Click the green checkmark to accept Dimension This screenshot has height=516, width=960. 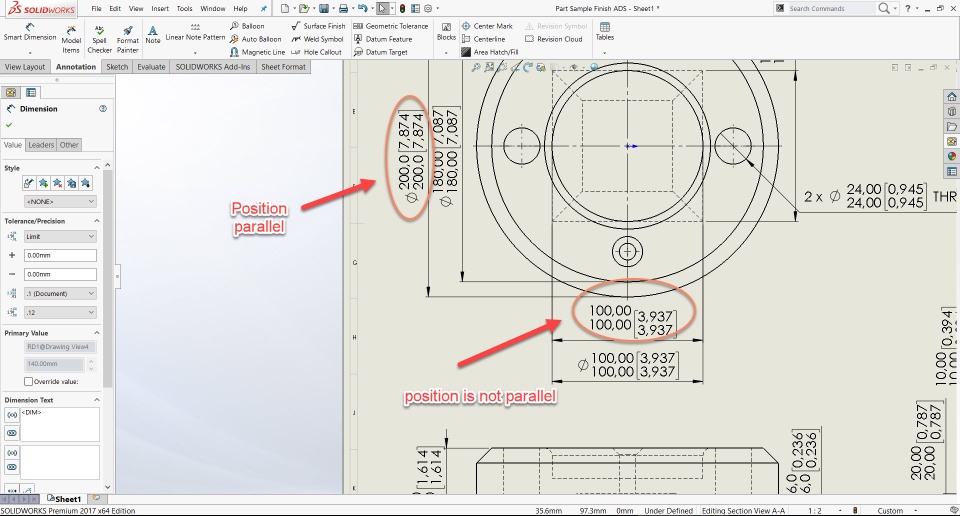(9, 125)
